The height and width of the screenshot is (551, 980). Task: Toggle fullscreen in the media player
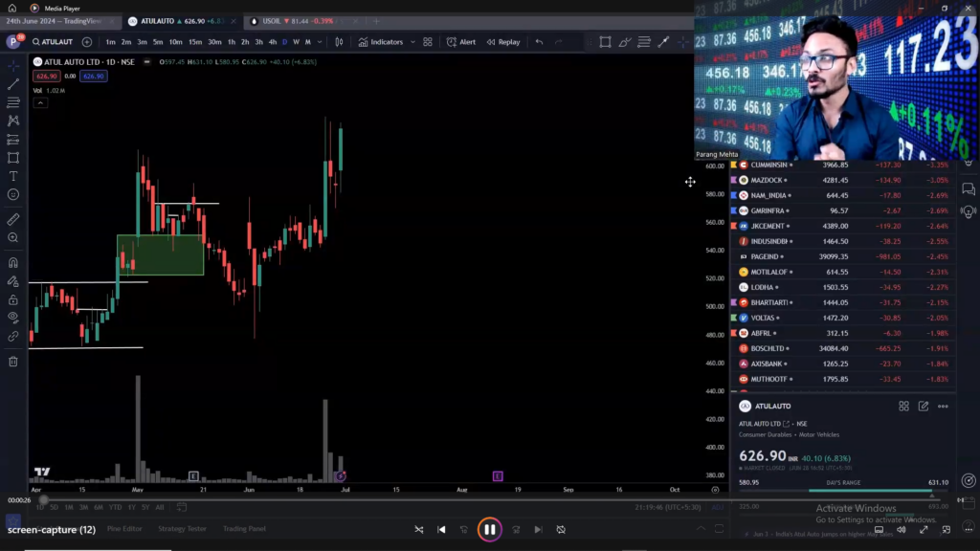pos(924,530)
